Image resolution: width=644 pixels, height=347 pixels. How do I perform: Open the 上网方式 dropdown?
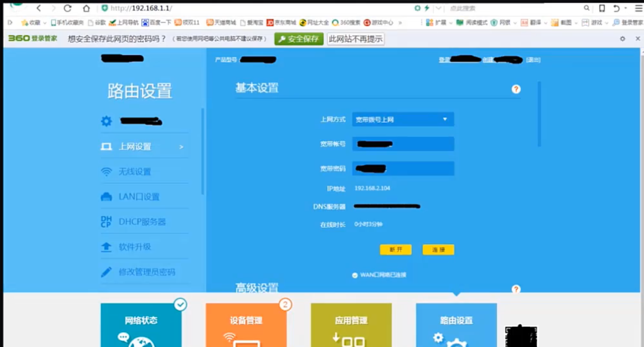click(x=403, y=120)
